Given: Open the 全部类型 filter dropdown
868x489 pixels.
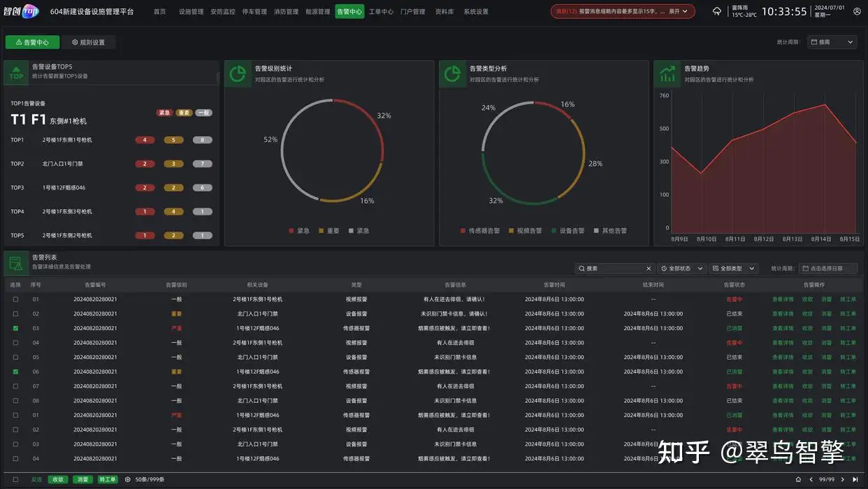Looking at the screenshot, I should tap(735, 269).
